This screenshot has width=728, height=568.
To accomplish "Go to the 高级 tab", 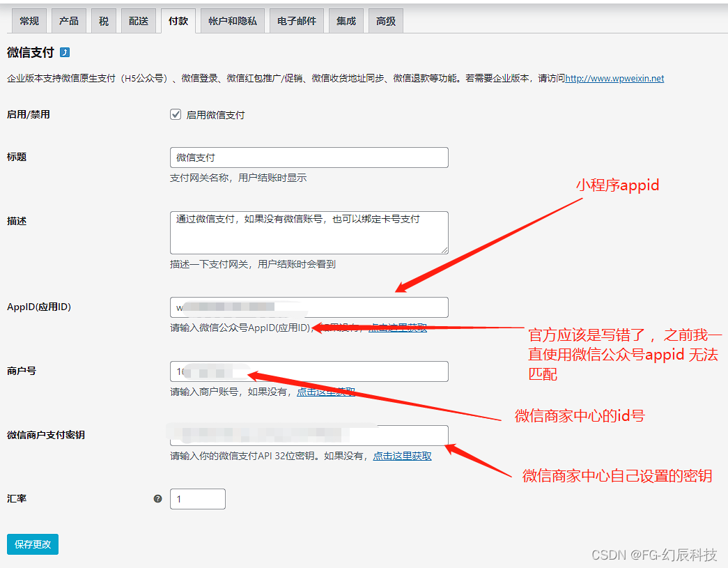I will pos(386,21).
